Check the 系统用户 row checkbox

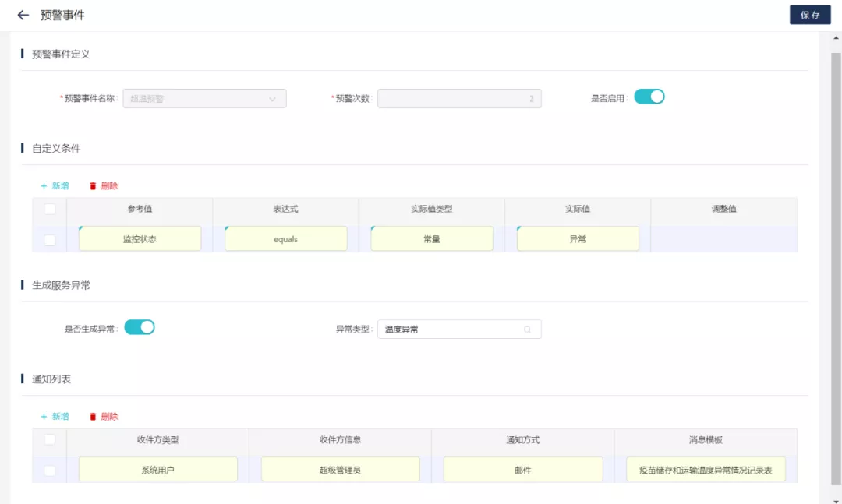coord(50,471)
